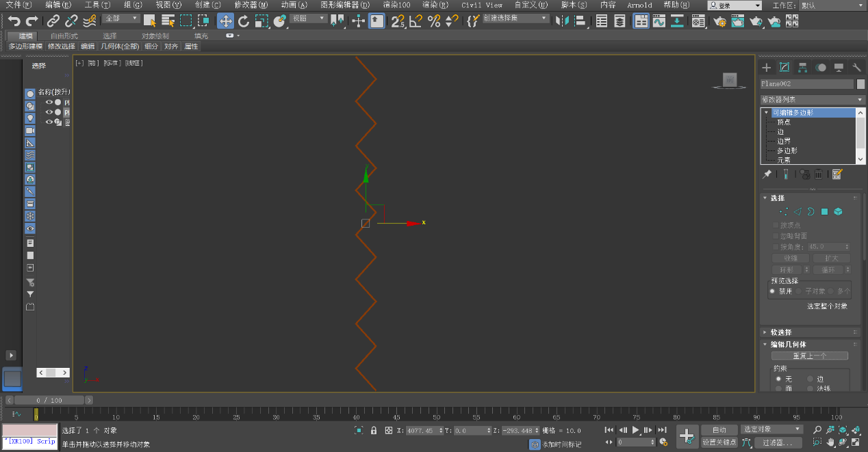Open Render Setup teapot icon
The height and width of the screenshot is (452, 868).
[x=720, y=21]
